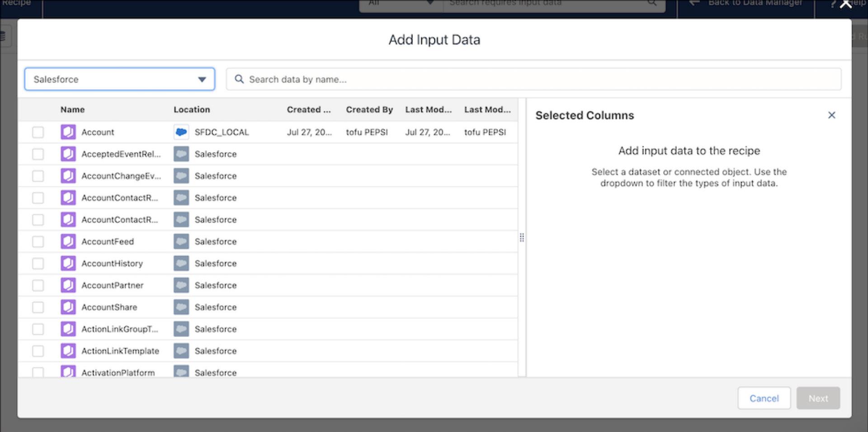Open the Salesforce data source dropdown

(120, 79)
